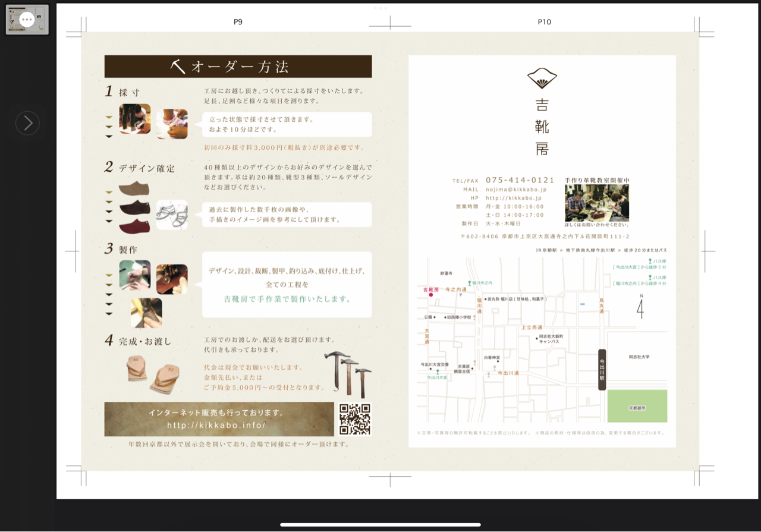Click the green 京都御所 area on the map

pyautogui.click(x=637, y=406)
